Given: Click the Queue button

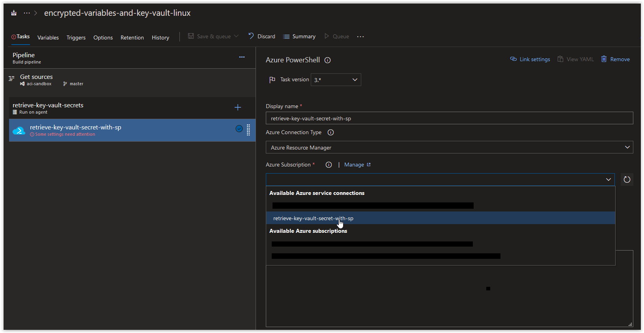Looking at the screenshot, I should tap(337, 36).
